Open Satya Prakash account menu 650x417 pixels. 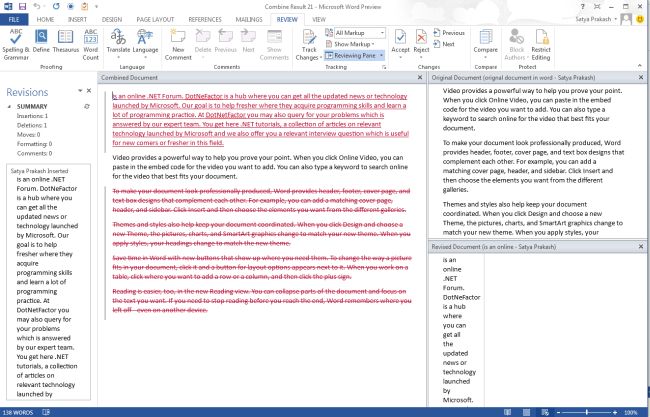(596, 19)
